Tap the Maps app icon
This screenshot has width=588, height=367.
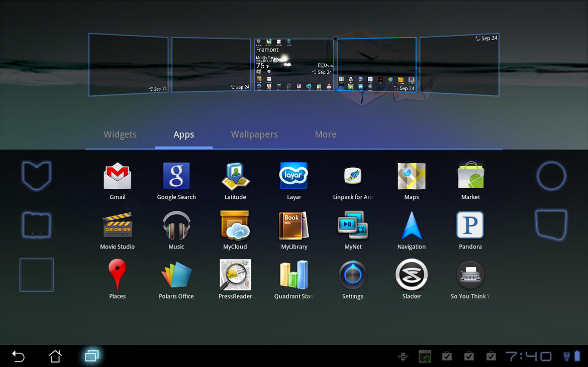[x=411, y=177]
